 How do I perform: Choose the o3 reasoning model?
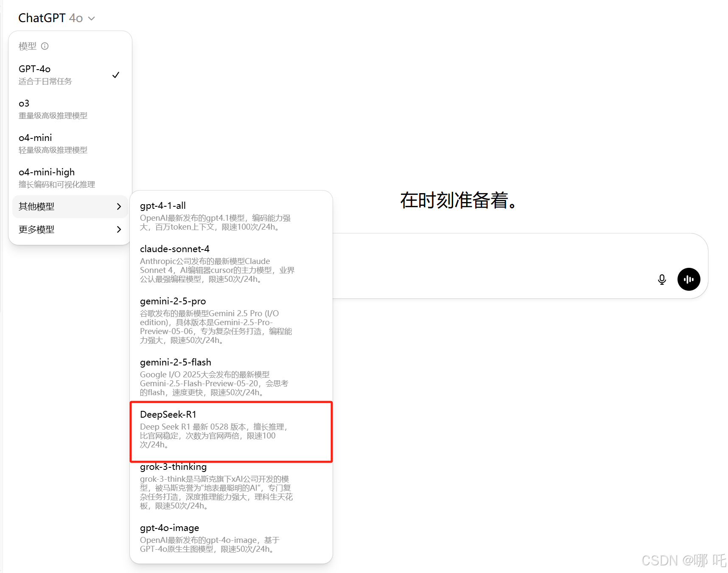click(70, 109)
